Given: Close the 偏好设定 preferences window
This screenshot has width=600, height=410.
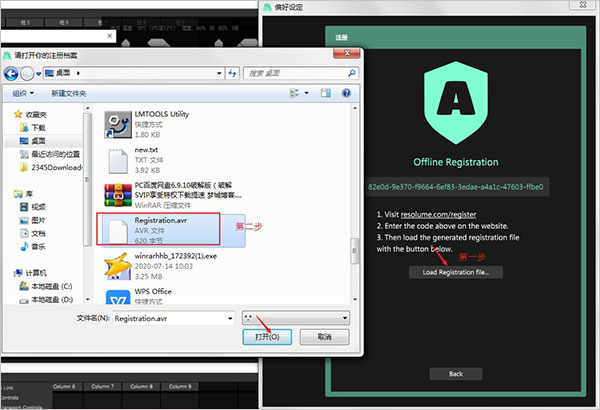Looking at the screenshot, I should pyautogui.click(x=583, y=5).
